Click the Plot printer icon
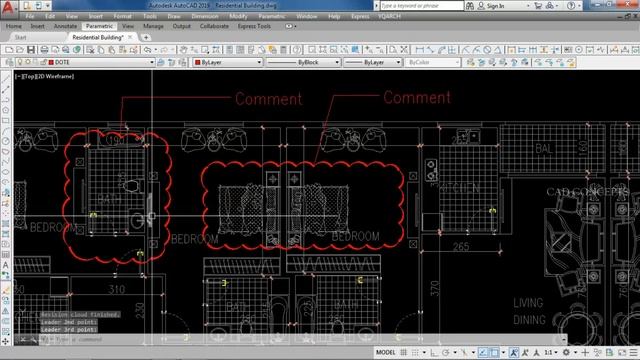The width and height of the screenshot is (640, 360). pos(44,50)
